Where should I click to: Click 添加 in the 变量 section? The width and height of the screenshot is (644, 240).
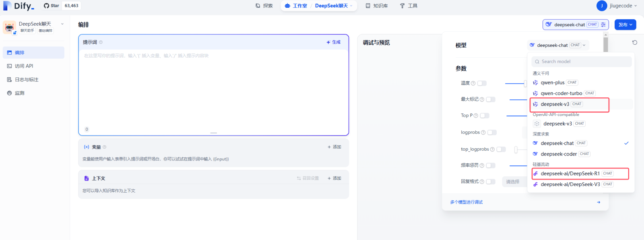334,147
